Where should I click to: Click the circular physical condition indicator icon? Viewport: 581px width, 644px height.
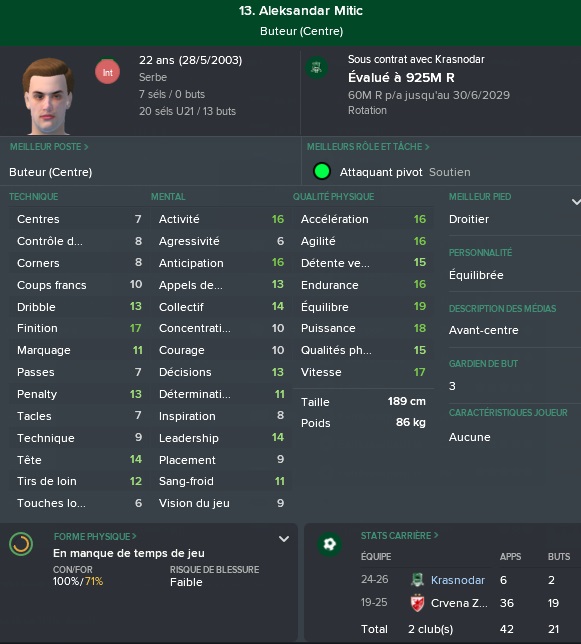(x=21, y=544)
